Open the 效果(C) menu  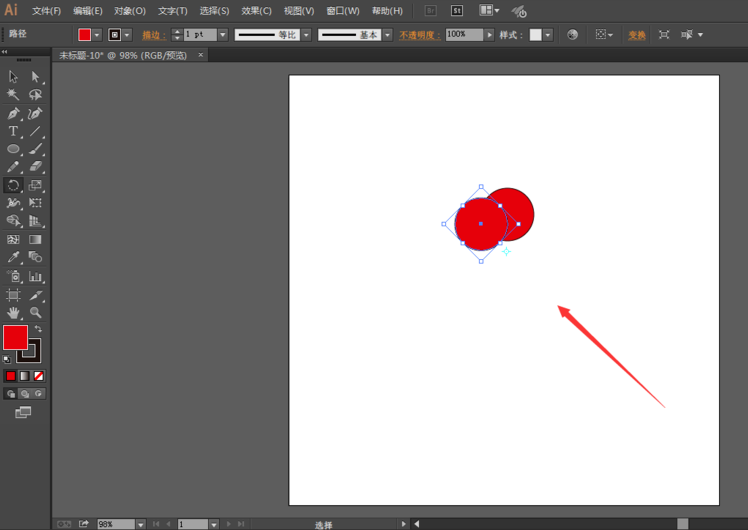256,11
